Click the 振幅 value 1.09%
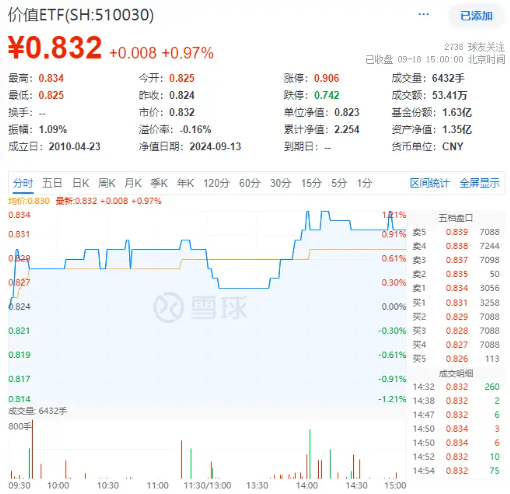 (53, 129)
